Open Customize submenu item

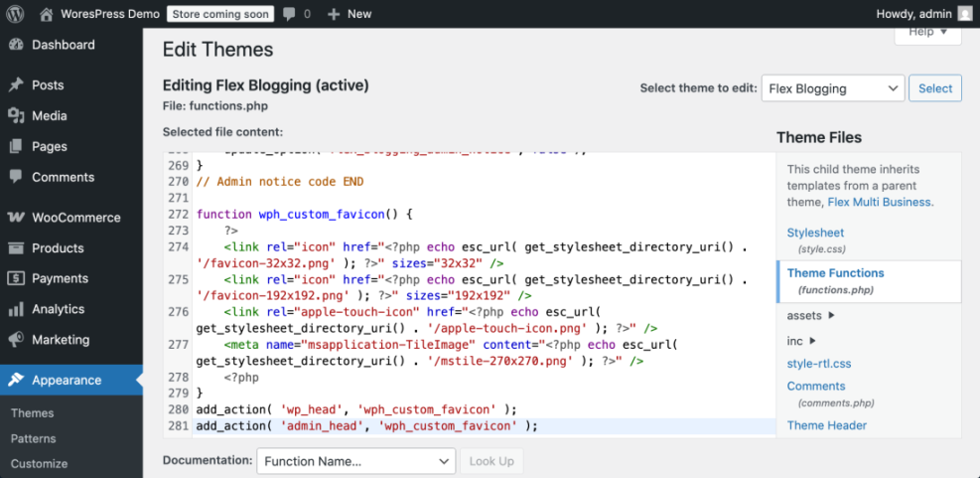tap(39, 464)
